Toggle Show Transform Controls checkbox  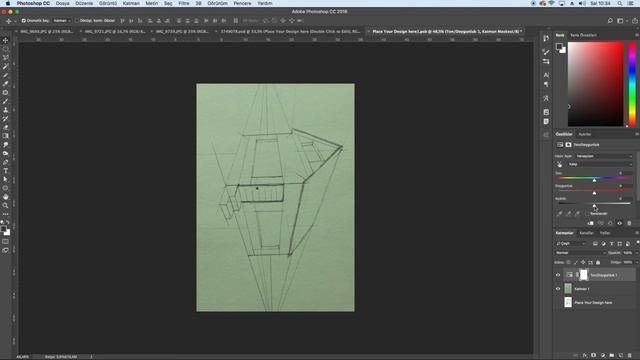[x=76, y=20]
